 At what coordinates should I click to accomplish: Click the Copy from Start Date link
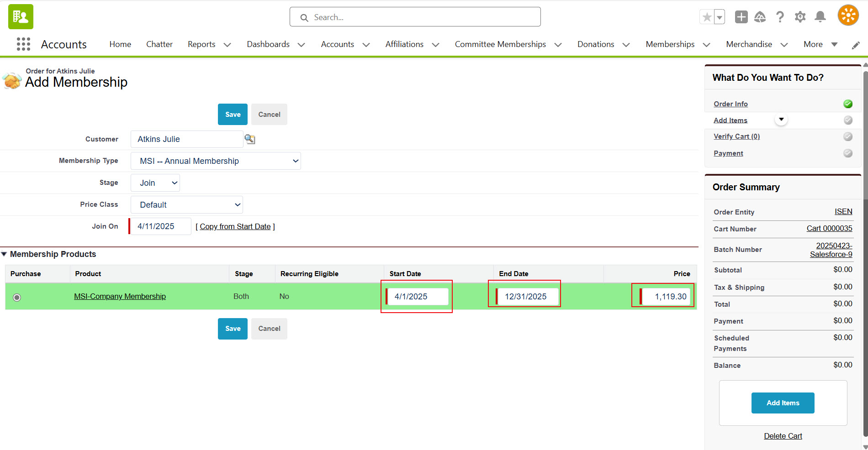tap(235, 227)
